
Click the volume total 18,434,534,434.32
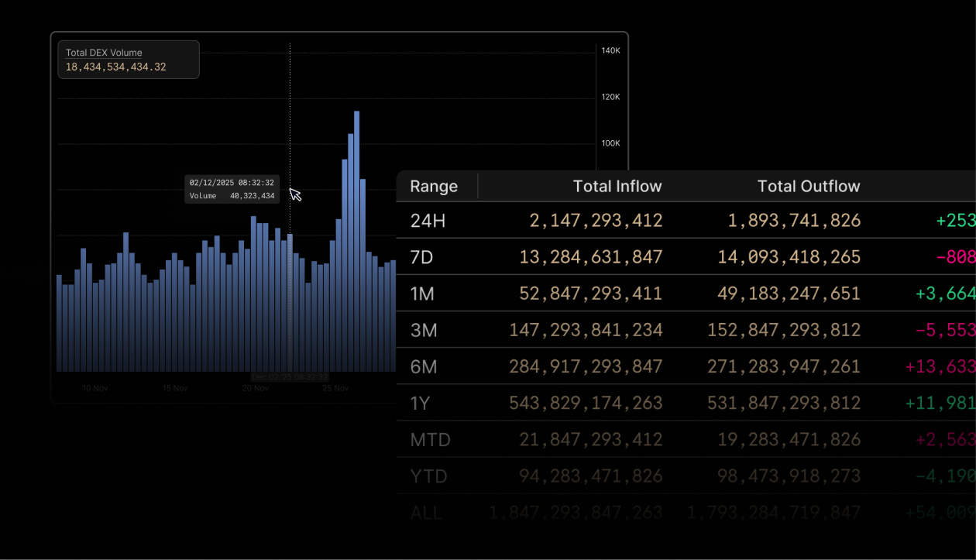(115, 67)
